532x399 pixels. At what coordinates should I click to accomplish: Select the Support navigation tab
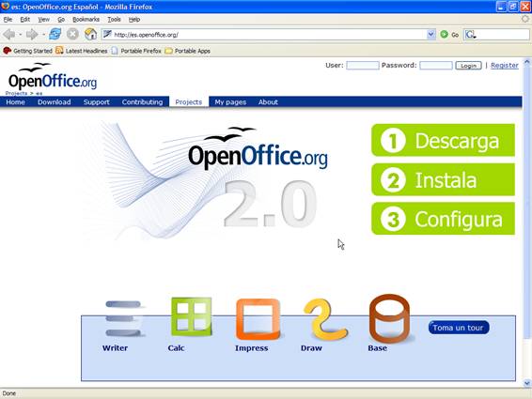click(x=97, y=102)
